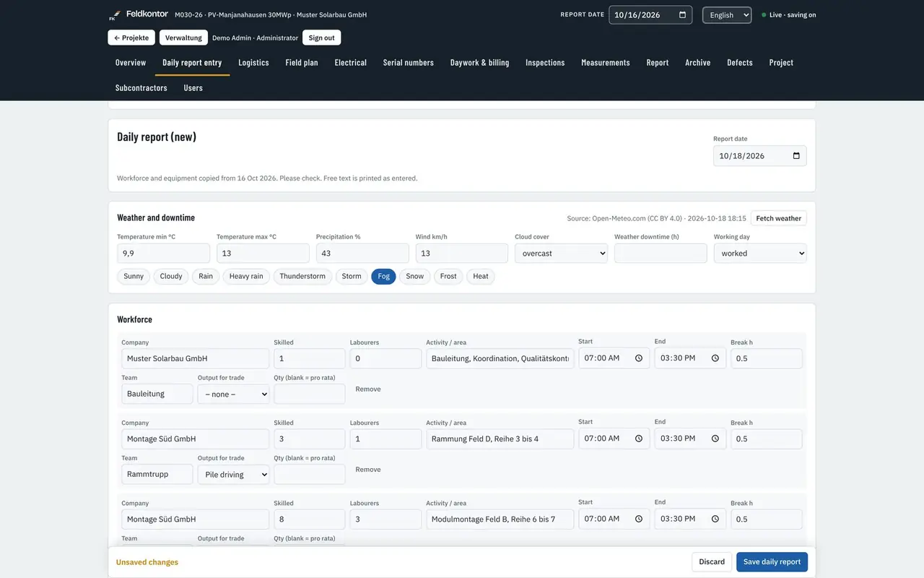Toggle the Heat weather chip

coord(481,277)
